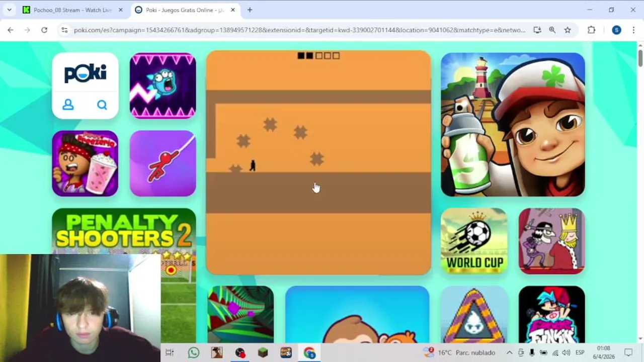
Task: Open the character portrait app on taskbar
Action: (217, 352)
